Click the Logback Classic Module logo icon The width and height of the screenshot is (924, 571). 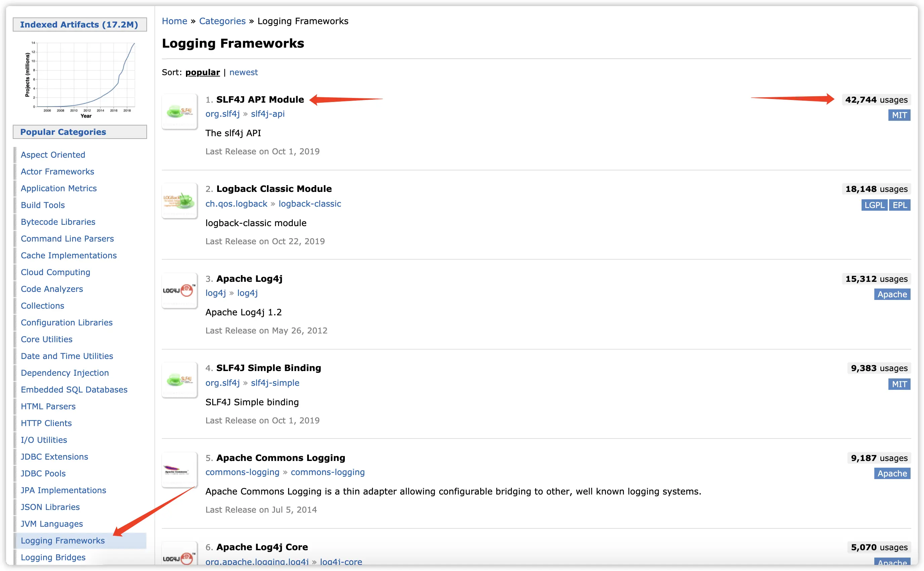pos(179,201)
